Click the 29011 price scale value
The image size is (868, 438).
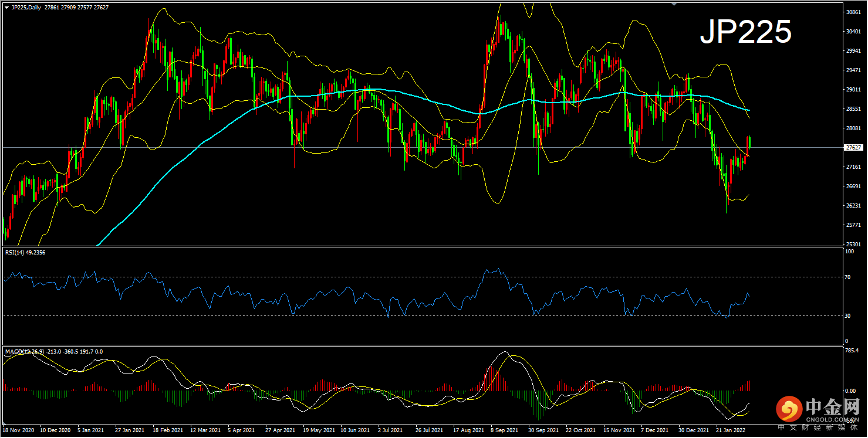point(854,90)
